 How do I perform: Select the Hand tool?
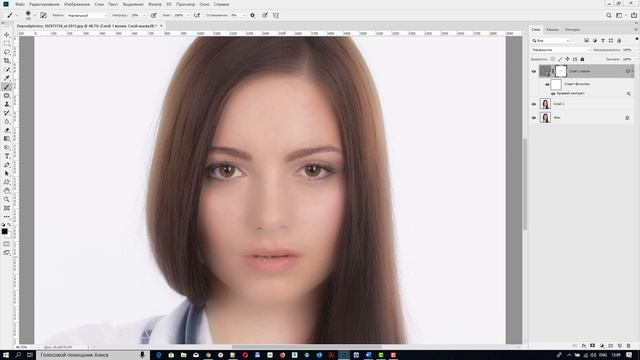[7, 191]
